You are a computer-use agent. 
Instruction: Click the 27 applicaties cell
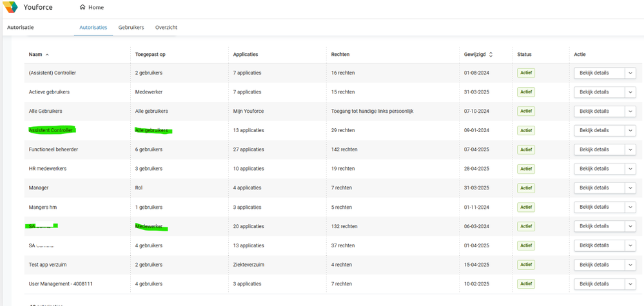point(248,149)
